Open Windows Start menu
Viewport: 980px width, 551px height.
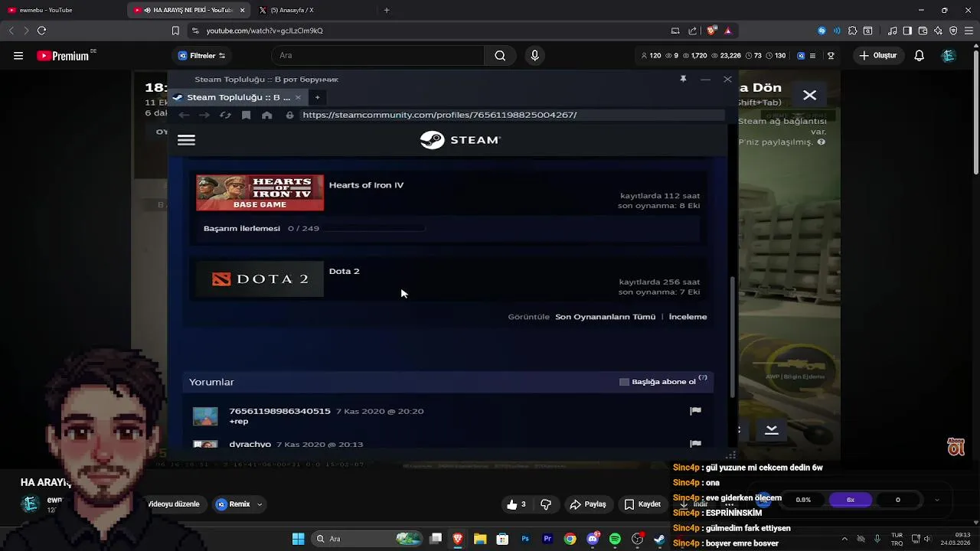pyautogui.click(x=298, y=539)
